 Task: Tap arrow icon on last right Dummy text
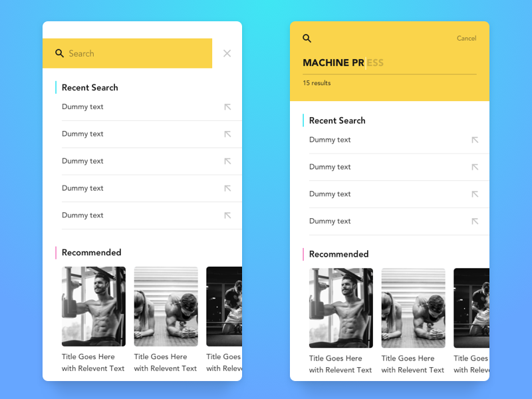[x=475, y=221]
